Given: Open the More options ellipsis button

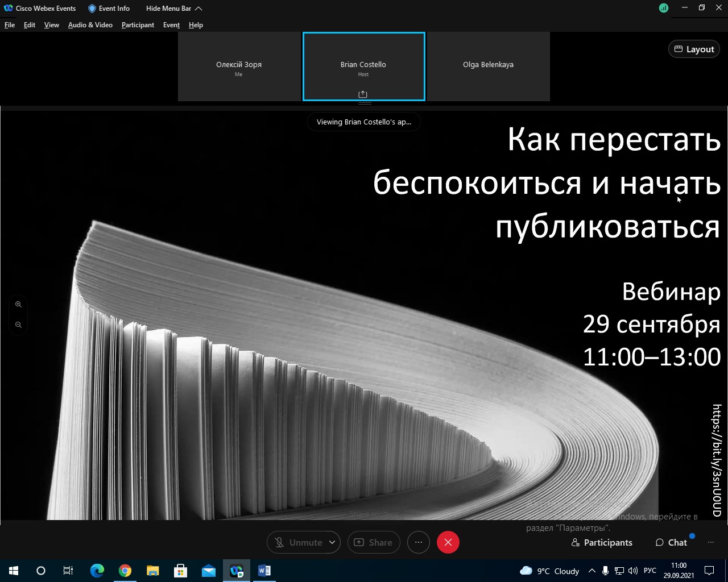Looking at the screenshot, I should (x=419, y=542).
